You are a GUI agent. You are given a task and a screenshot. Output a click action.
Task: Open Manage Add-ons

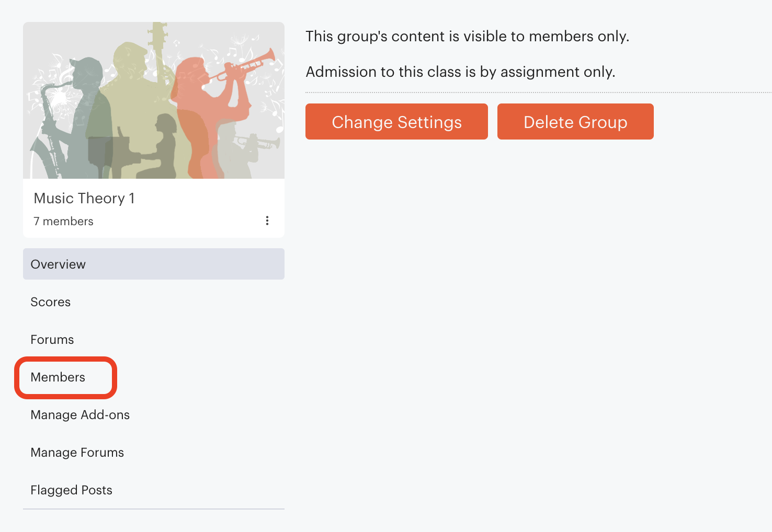80,414
